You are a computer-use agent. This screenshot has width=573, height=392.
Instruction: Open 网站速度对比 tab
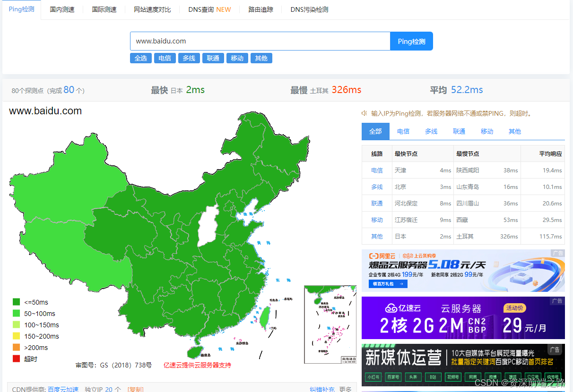tap(152, 9)
